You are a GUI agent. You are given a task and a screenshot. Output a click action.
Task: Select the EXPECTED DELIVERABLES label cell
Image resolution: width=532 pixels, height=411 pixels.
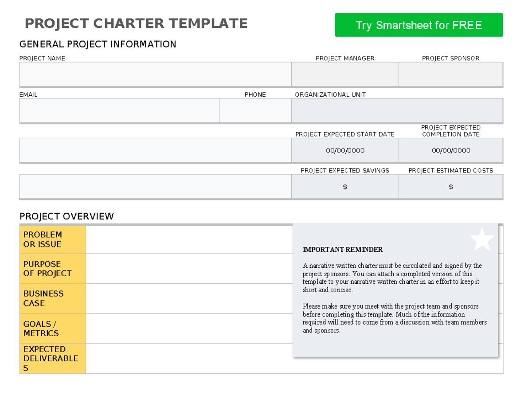52,358
